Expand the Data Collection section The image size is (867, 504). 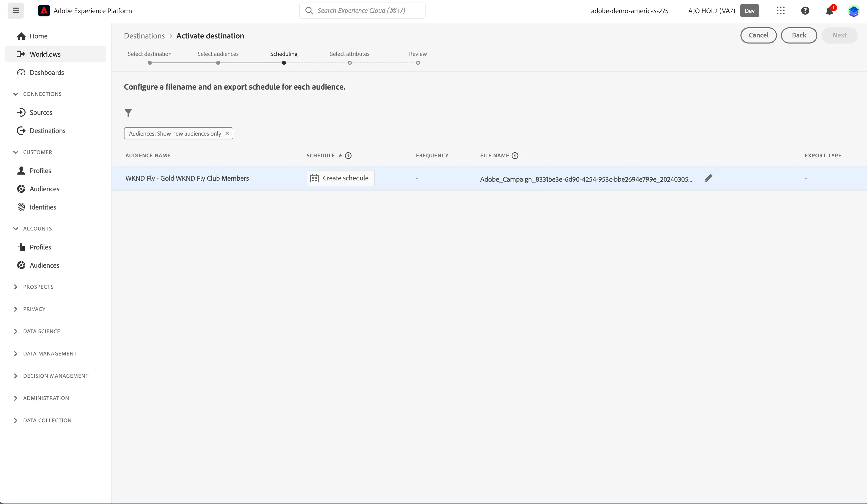(x=15, y=421)
